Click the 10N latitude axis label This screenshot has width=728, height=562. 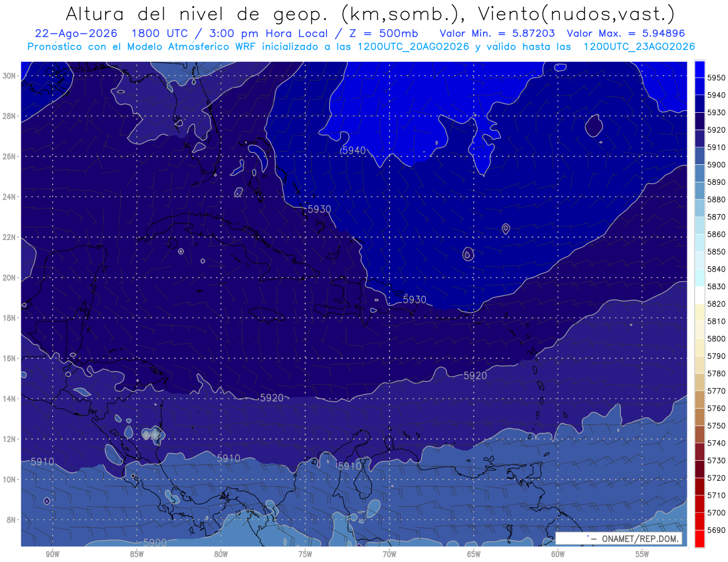click(x=10, y=480)
